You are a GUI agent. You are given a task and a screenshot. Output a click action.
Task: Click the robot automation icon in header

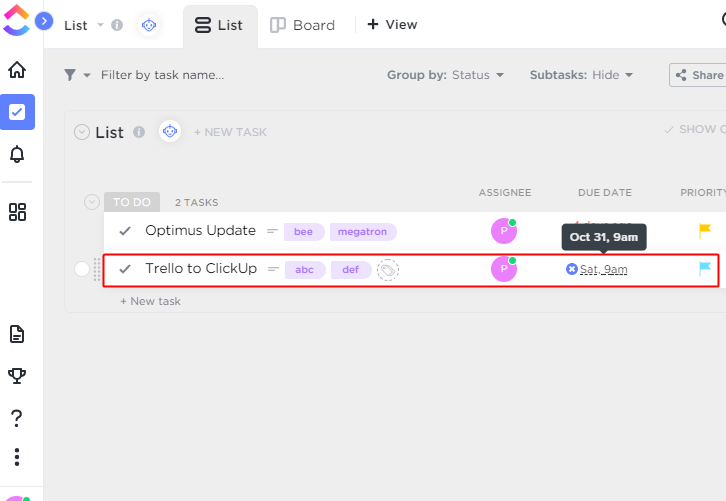tap(149, 25)
